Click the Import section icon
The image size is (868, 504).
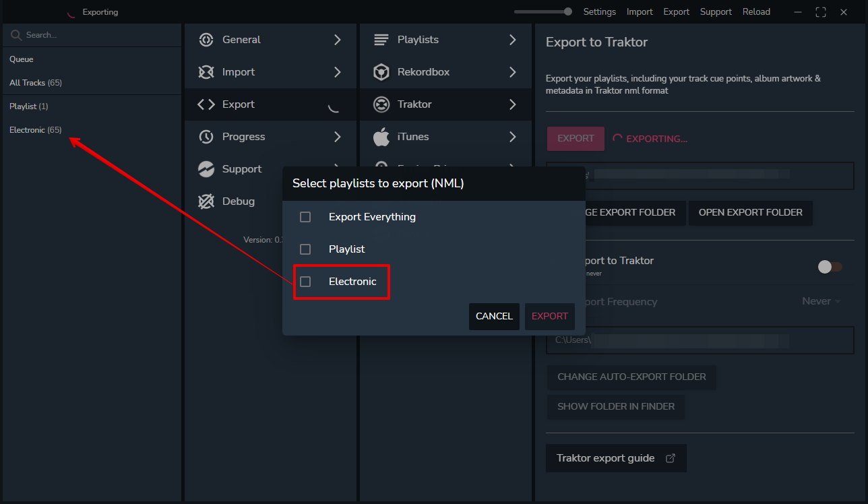(x=206, y=72)
